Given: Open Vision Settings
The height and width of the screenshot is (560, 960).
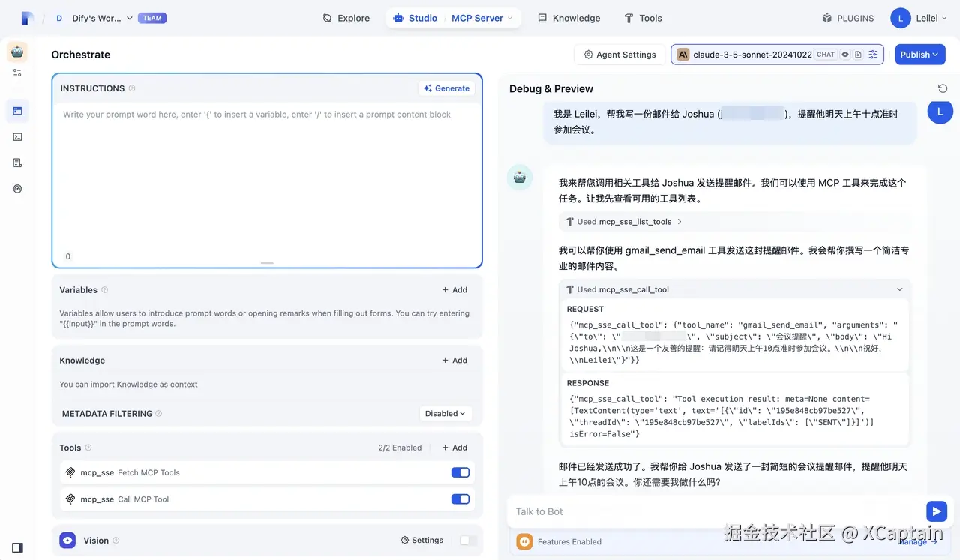Looking at the screenshot, I should click(422, 540).
